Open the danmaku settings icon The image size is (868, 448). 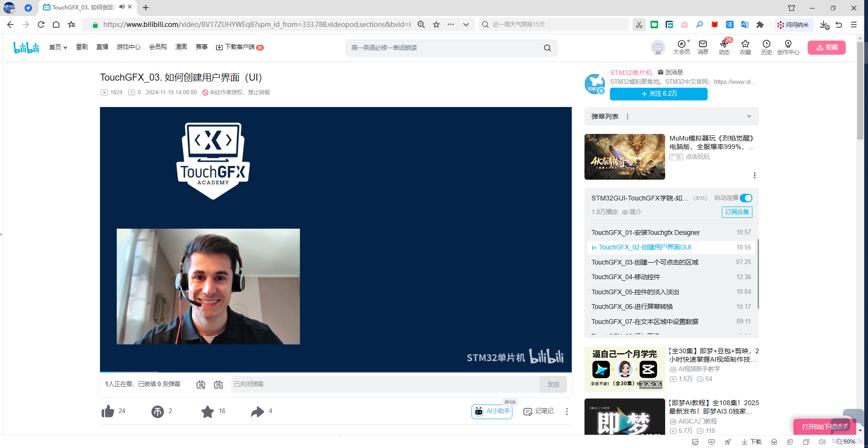218,385
